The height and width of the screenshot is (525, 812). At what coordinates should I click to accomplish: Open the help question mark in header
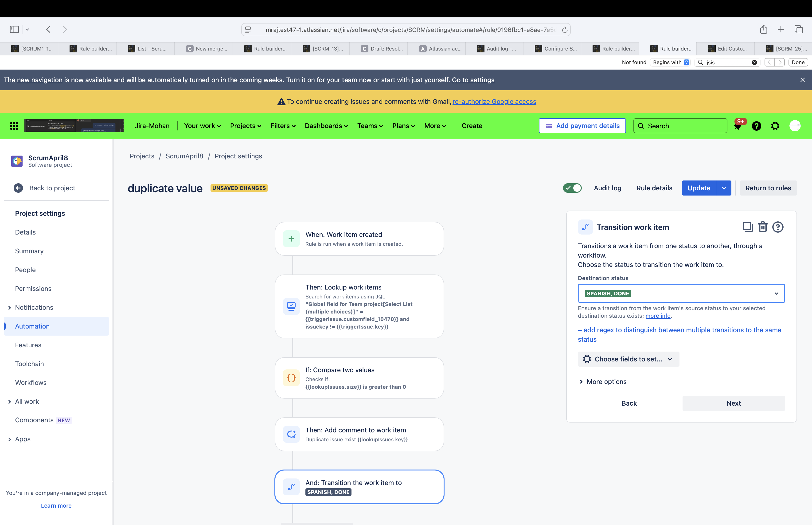(757, 126)
